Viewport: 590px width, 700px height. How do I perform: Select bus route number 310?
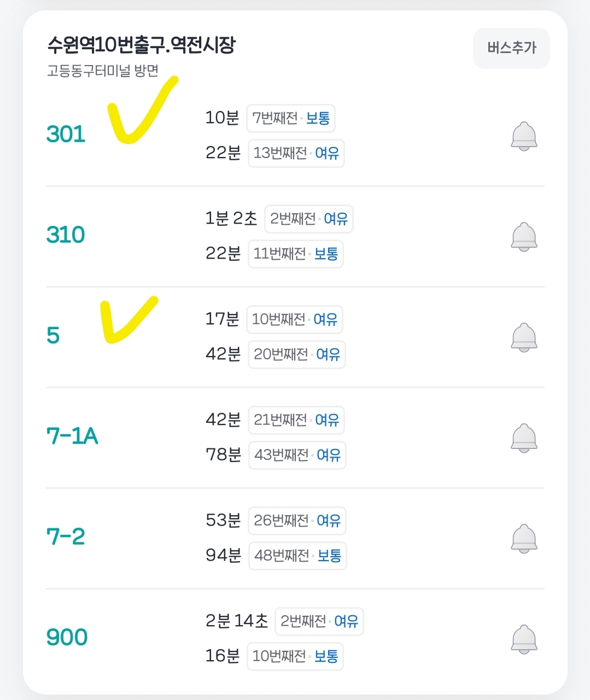(66, 235)
